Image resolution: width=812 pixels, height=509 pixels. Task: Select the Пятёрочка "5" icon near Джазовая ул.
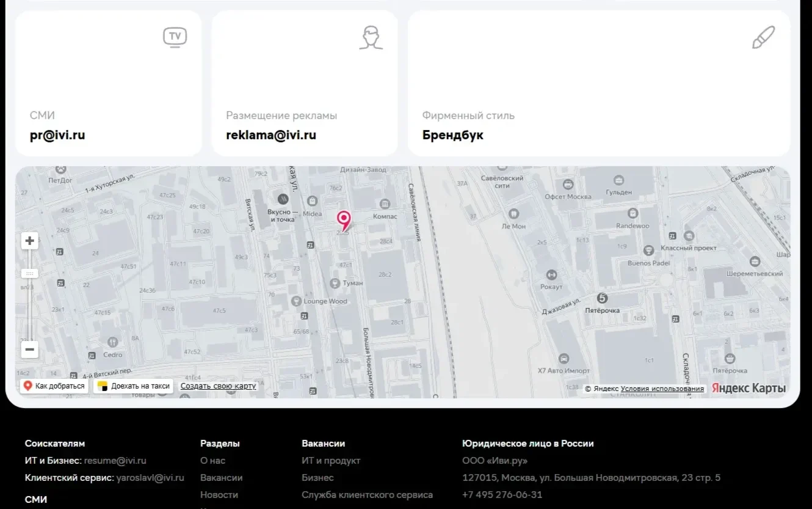[x=603, y=298]
